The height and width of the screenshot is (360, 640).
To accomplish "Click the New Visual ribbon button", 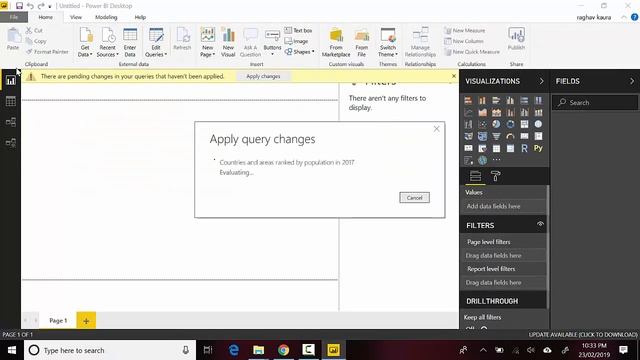I will (228, 42).
